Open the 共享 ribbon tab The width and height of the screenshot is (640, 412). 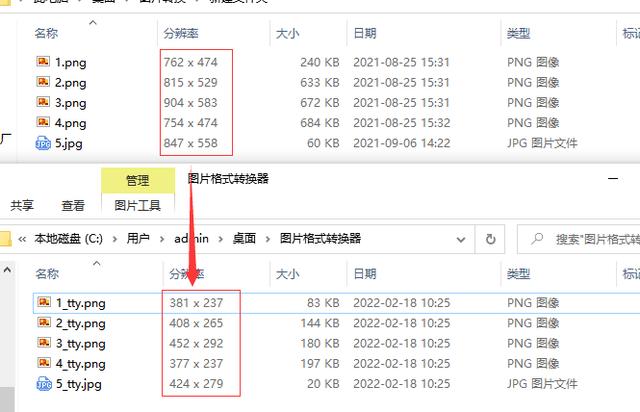click(22, 205)
